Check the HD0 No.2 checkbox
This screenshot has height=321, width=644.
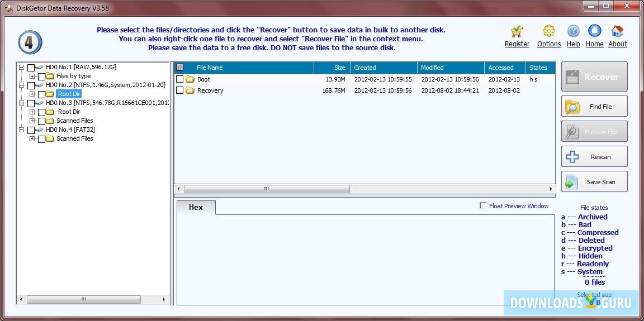(x=31, y=85)
